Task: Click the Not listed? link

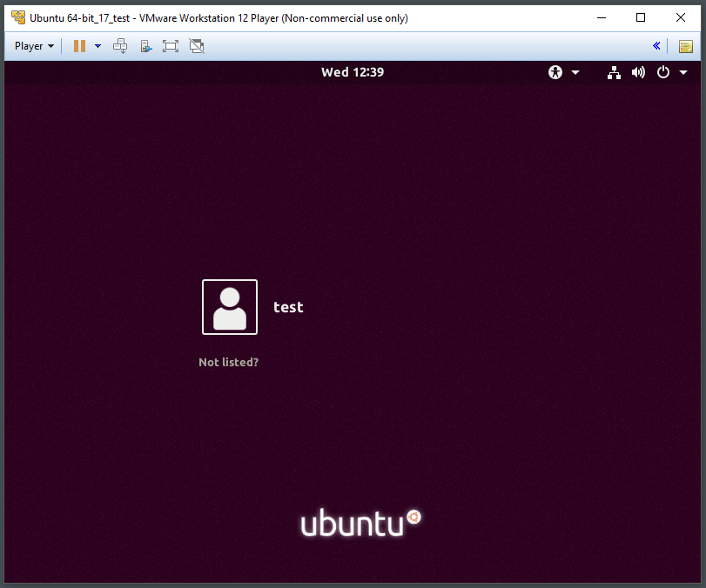Action: (x=229, y=362)
